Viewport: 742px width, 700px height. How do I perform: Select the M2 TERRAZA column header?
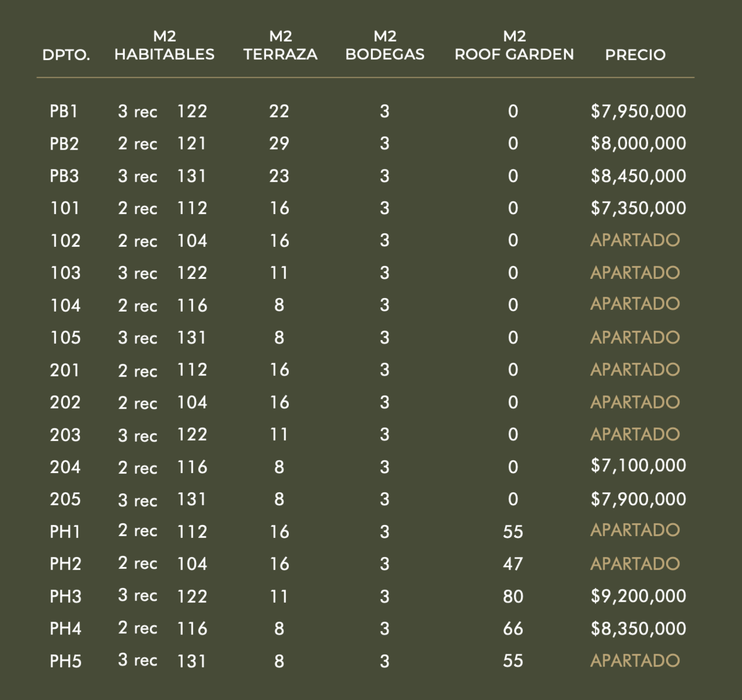tap(280, 46)
